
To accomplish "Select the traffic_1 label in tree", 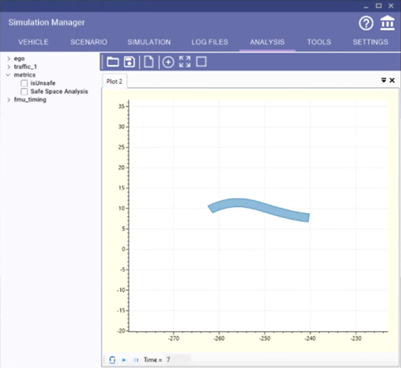I will 25,67.
